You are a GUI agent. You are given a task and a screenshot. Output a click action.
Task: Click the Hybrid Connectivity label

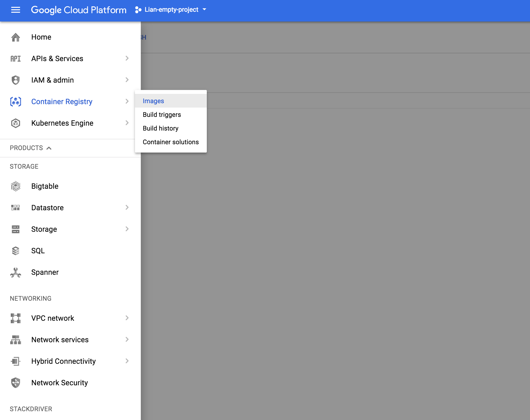pos(63,361)
